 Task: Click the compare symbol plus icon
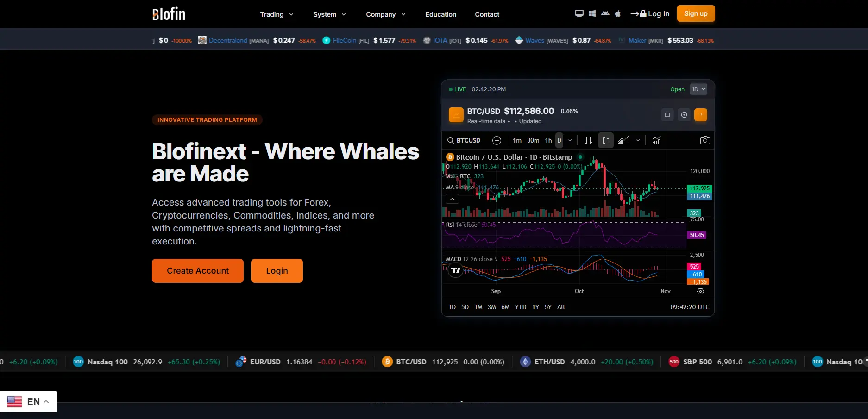[497, 140]
